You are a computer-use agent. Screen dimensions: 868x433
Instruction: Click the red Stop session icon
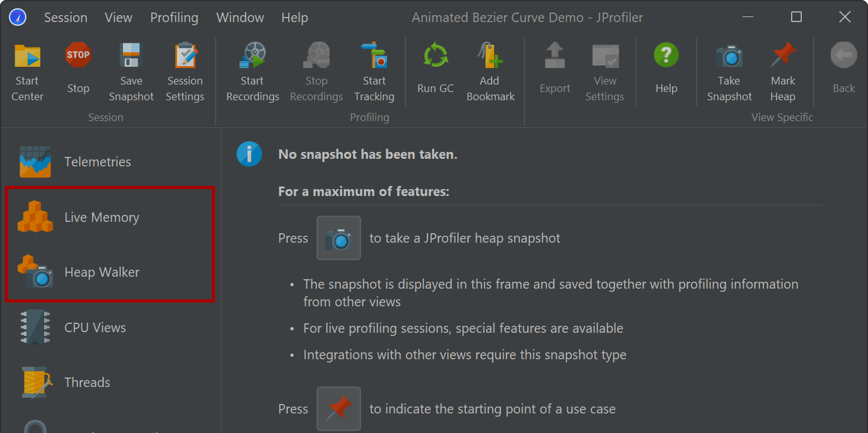[x=78, y=55]
